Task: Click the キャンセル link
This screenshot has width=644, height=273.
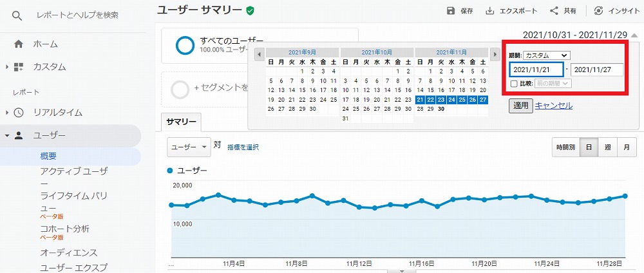Action: tap(554, 106)
